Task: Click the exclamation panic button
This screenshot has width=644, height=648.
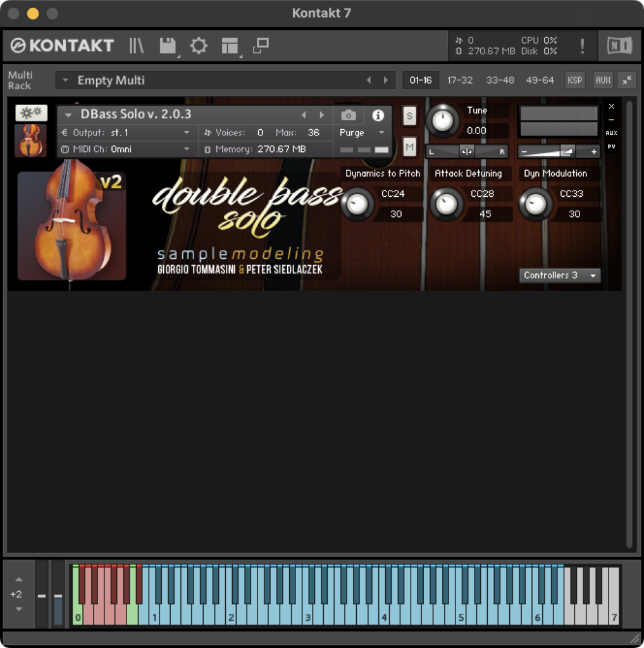Action: pos(582,46)
